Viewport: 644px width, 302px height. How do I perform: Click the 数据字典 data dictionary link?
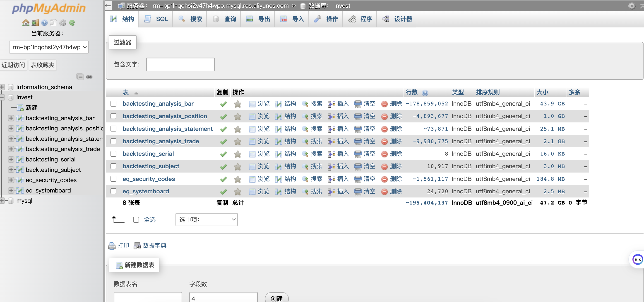(x=154, y=246)
